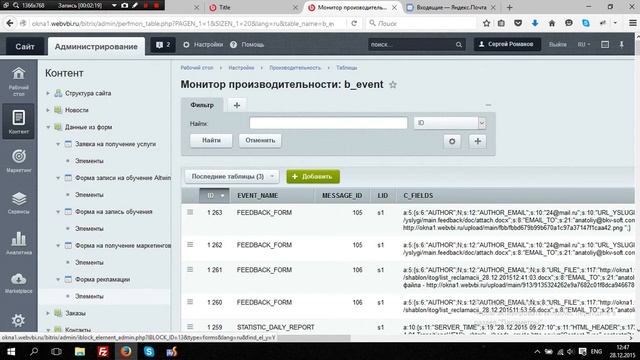The width and height of the screenshot is (640, 360).
Task: Open the Настройки top menu link
Action: pos(203,44)
